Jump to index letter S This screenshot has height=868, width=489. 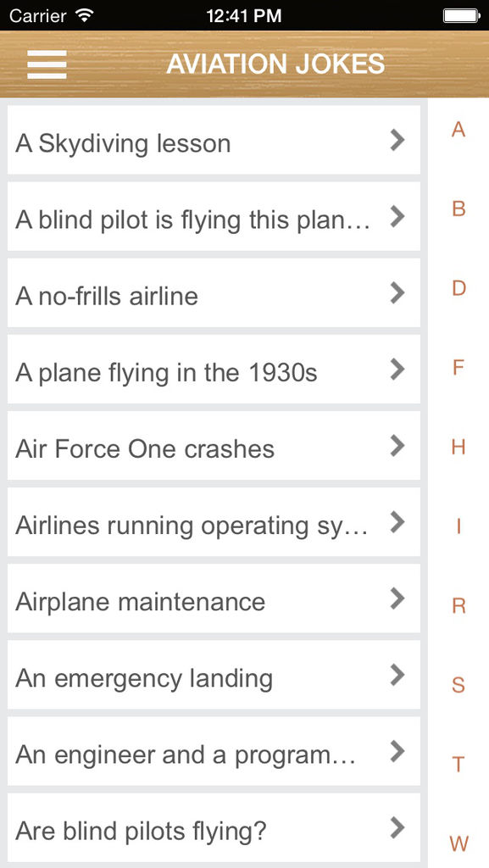458,685
